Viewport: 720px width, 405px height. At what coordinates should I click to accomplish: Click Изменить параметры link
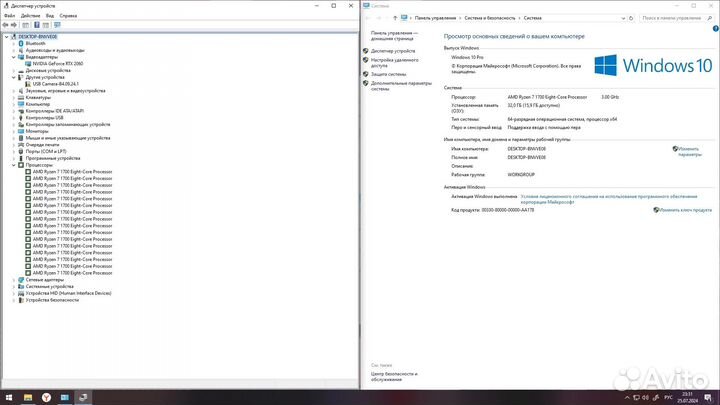pyautogui.click(x=689, y=152)
